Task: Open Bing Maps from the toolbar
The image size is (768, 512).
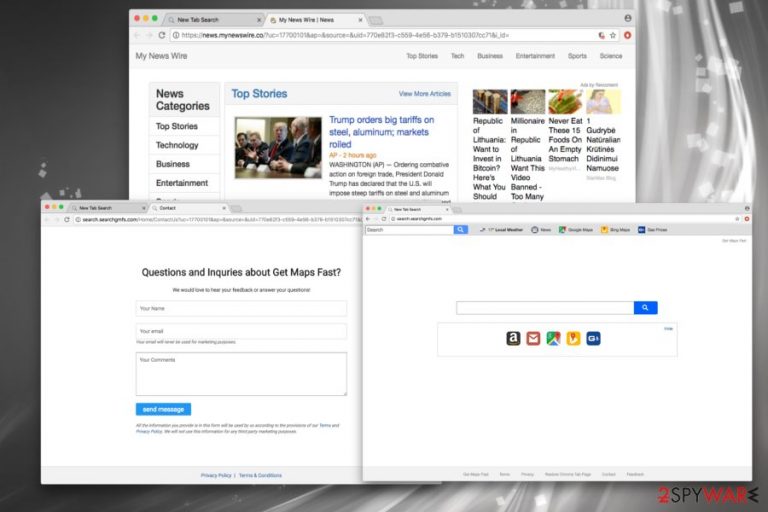Action: tap(615, 229)
